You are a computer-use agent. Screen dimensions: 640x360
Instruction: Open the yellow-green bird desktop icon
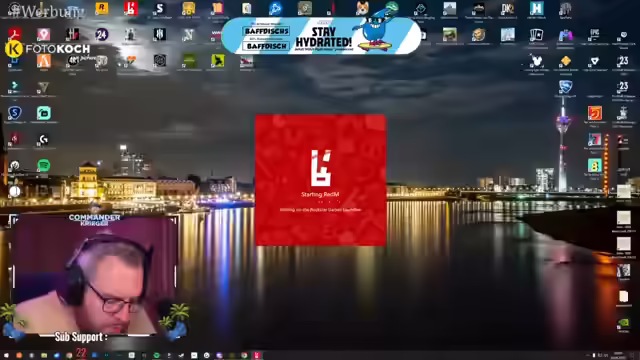pos(218,60)
